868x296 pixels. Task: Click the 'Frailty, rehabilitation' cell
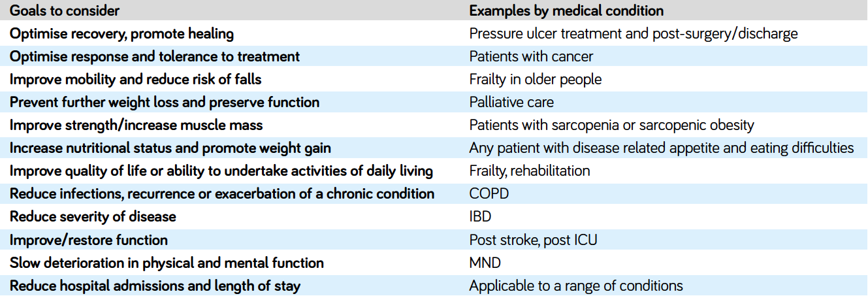(530, 171)
